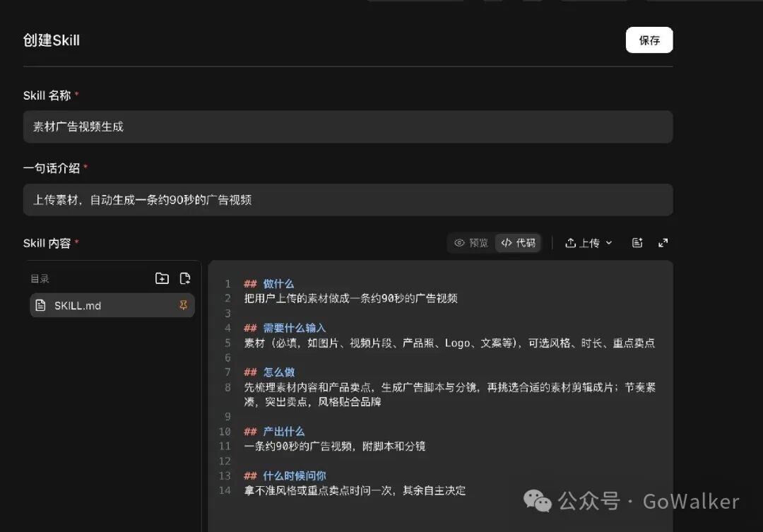Screen dimensions: 763x532
Task: Open the 上传 upload dropdown
Action: tap(588, 243)
